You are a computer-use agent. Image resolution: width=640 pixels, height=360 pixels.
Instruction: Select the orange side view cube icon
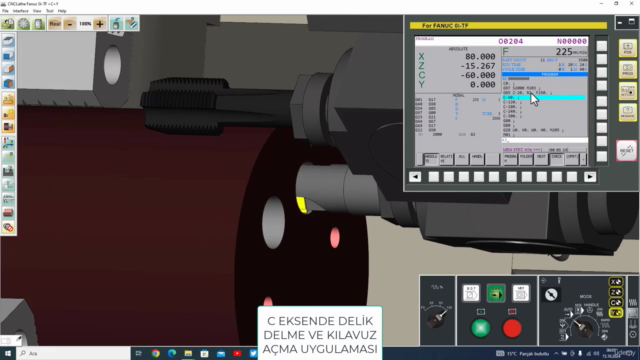tap(8, 69)
